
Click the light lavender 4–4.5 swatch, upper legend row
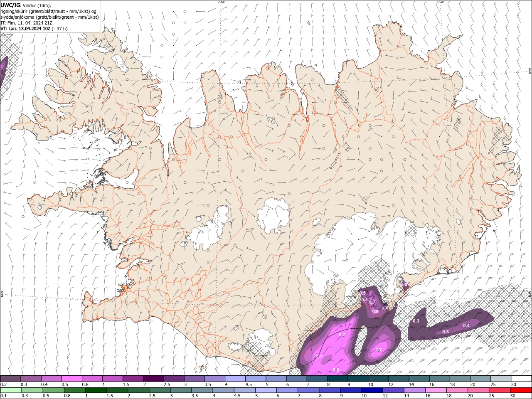coord(235,379)
